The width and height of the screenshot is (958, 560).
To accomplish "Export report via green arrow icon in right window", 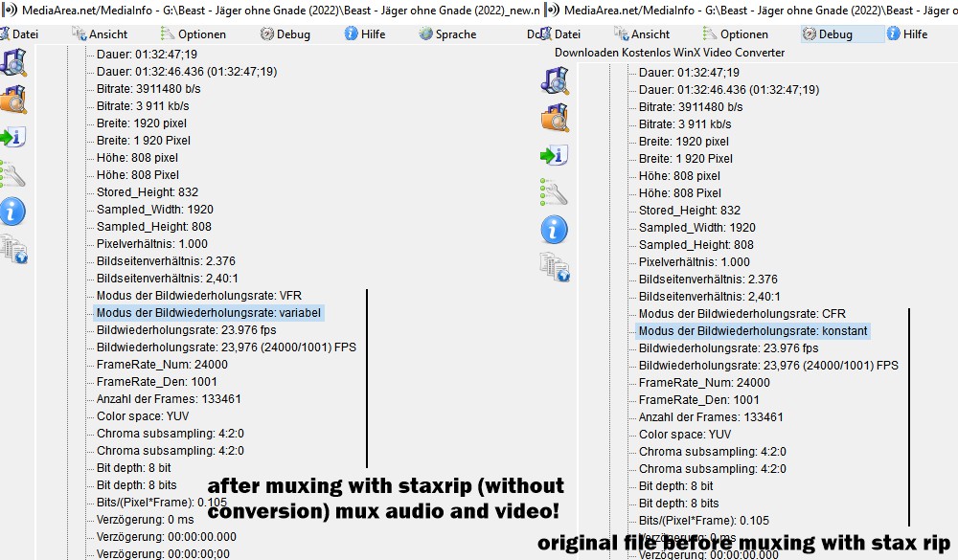I will (x=555, y=154).
